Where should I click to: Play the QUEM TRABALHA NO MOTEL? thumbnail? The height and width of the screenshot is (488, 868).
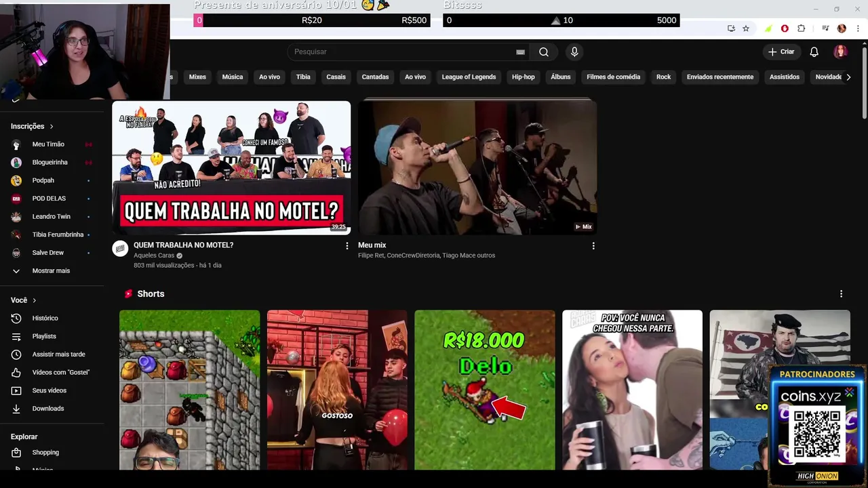[231, 167]
